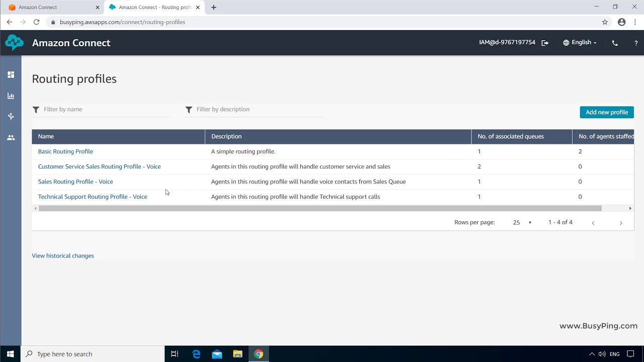The width and height of the screenshot is (644, 362).
Task: Open the Rows per page dropdown
Action: pos(522,222)
